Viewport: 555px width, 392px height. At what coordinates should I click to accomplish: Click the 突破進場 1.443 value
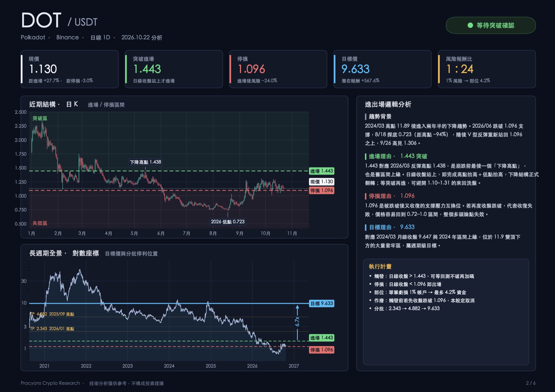pyautogui.click(x=147, y=69)
